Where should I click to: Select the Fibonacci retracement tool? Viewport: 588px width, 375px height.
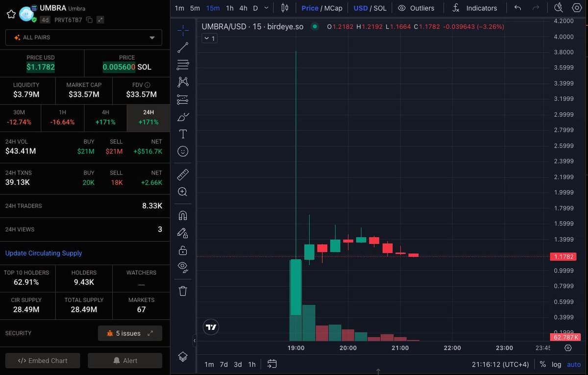pyautogui.click(x=183, y=65)
